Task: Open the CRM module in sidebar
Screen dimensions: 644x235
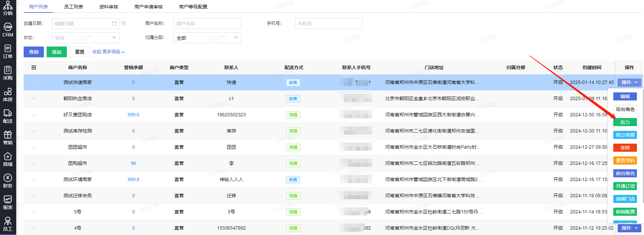Action: click(x=8, y=30)
